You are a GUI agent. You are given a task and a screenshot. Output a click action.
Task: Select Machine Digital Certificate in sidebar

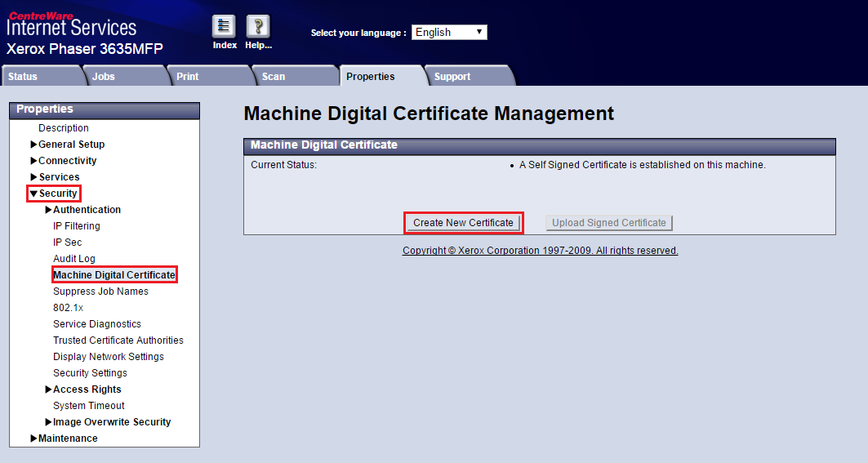(x=114, y=275)
